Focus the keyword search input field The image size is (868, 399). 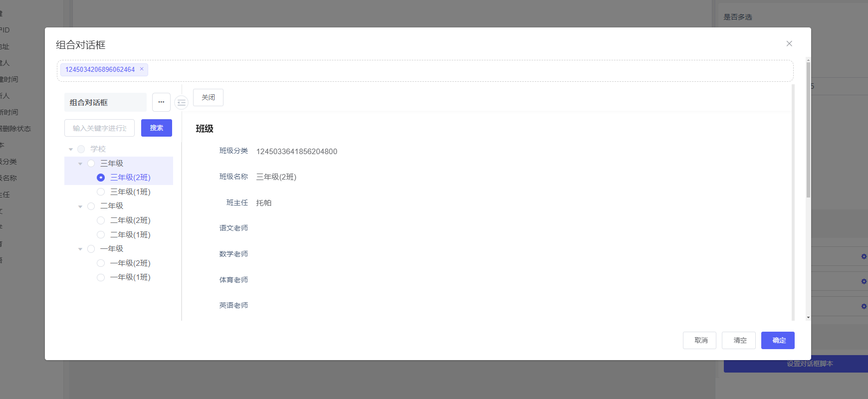click(x=99, y=128)
